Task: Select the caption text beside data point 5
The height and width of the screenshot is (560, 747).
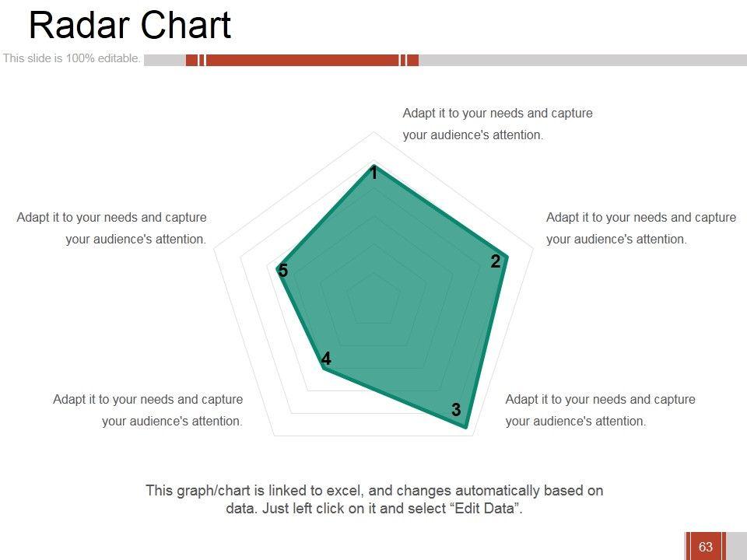Action: pyautogui.click(x=112, y=228)
